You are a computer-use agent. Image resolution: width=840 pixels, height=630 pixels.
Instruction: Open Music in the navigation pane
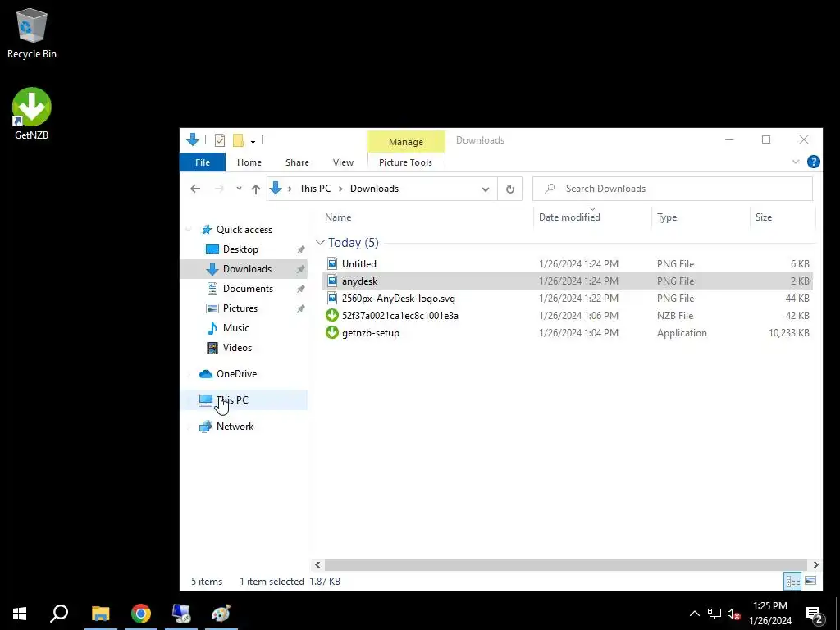pyautogui.click(x=235, y=328)
